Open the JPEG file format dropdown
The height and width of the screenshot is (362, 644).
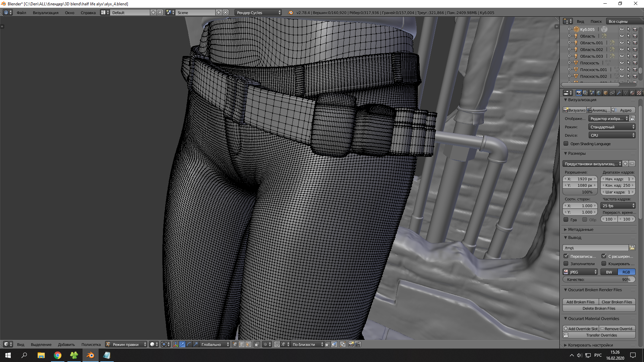tap(580, 272)
